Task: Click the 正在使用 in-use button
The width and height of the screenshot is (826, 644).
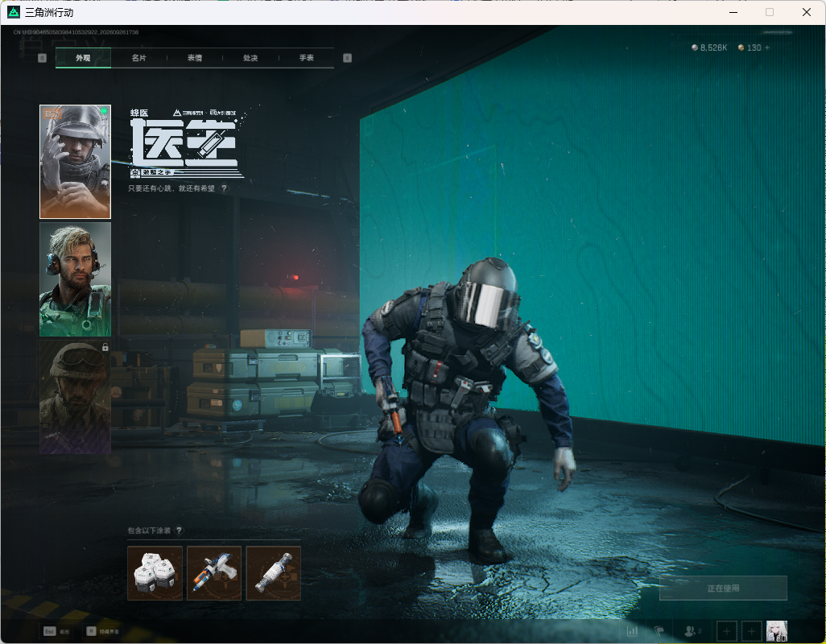Action: coord(723,588)
